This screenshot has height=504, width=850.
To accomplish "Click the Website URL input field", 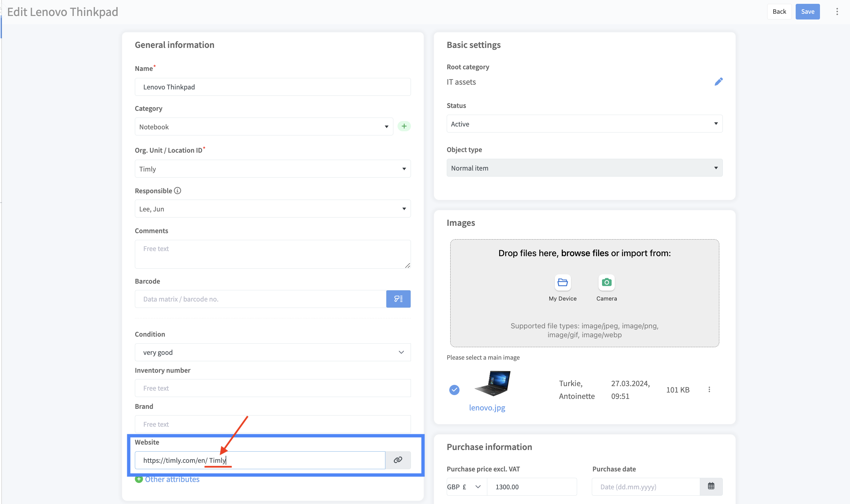I will [260, 460].
